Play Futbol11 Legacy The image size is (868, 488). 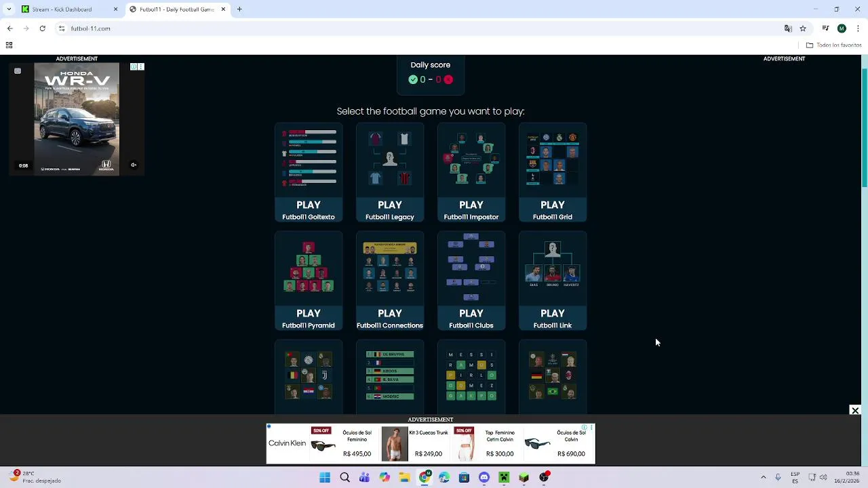[x=390, y=173]
